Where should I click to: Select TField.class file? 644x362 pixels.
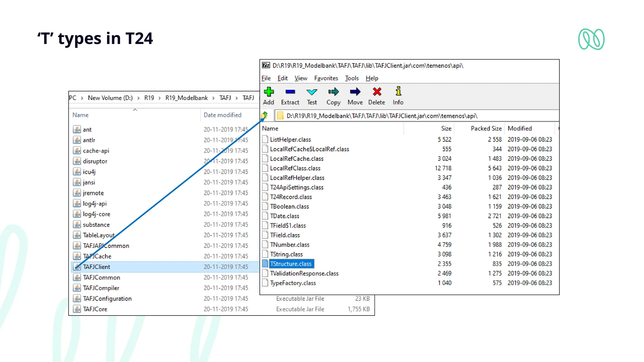click(285, 235)
